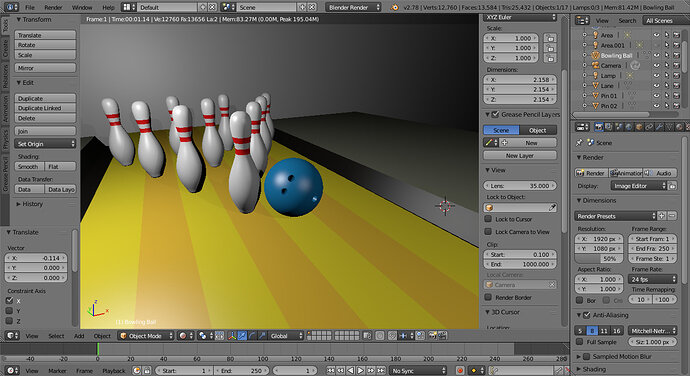Hide the Lane object using eye icon
690x376 pixels.
(x=656, y=85)
